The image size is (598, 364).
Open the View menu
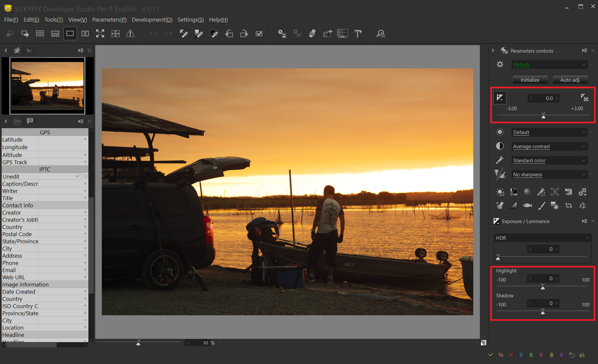tap(78, 20)
